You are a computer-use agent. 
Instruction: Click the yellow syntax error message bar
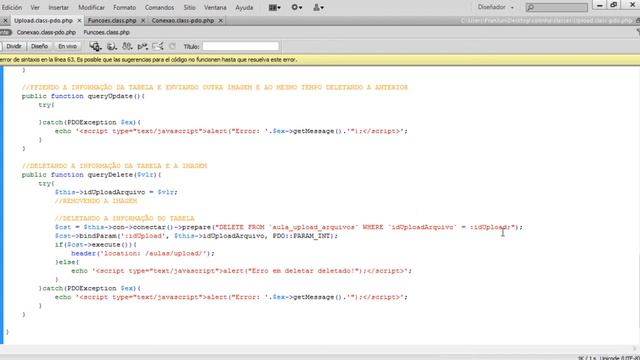coord(320,60)
